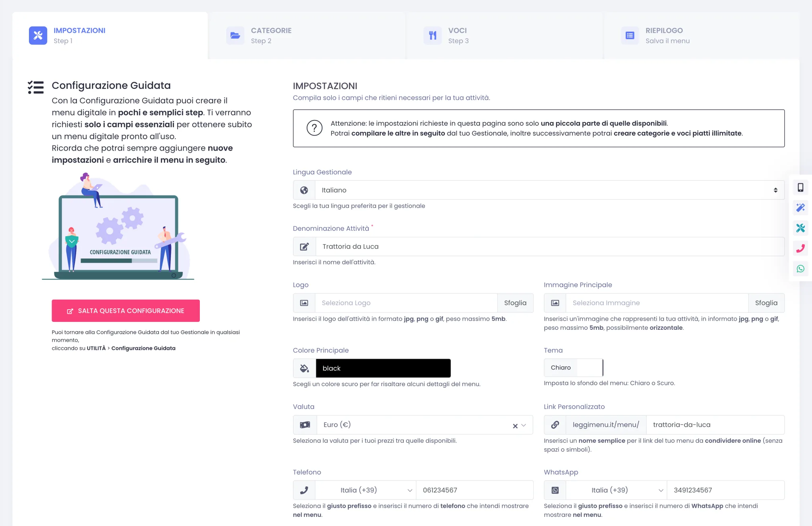Click the black Colore Principale swatch

point(383,368)
